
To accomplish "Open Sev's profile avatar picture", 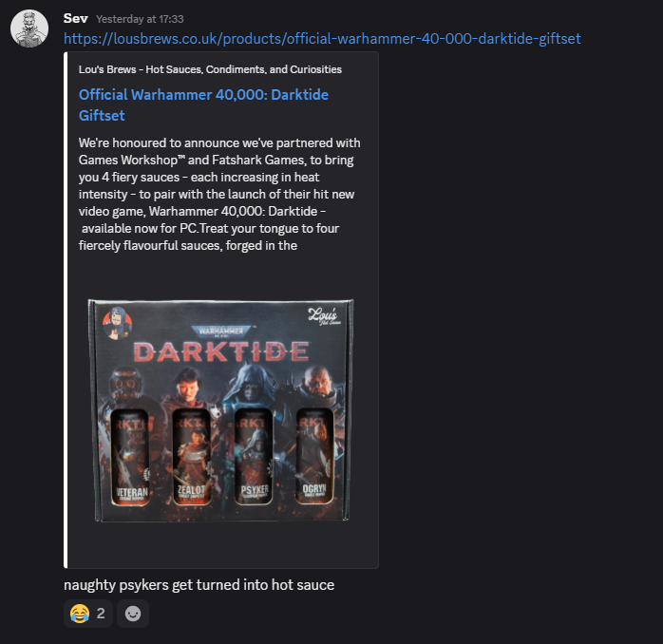I will [x=29, y=28].
